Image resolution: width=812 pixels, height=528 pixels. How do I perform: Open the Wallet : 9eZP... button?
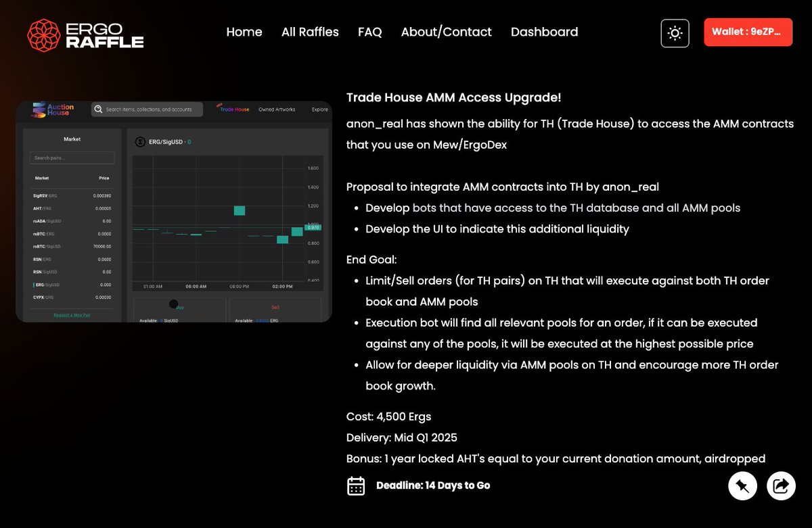[x=748, y=32]
